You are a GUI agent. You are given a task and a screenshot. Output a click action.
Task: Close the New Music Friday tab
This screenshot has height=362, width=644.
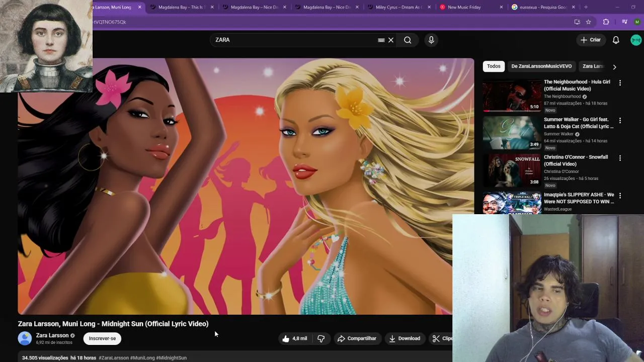(501, 7)
